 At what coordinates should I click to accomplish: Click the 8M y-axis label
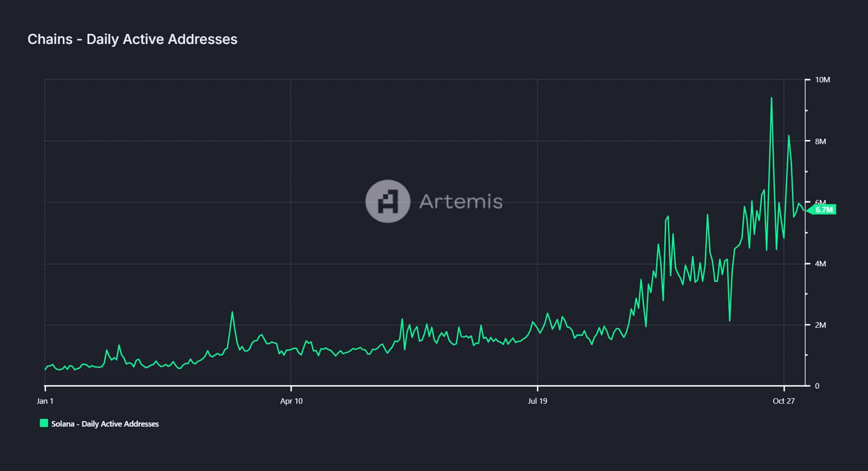click(x=820, y=141)
